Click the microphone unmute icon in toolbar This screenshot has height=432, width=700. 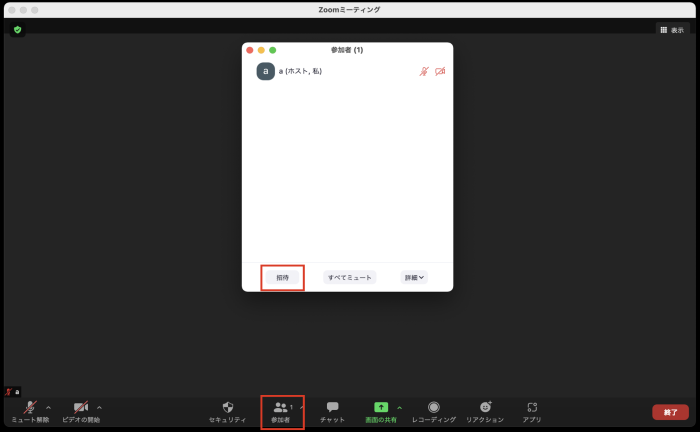(x=30, y=407)
